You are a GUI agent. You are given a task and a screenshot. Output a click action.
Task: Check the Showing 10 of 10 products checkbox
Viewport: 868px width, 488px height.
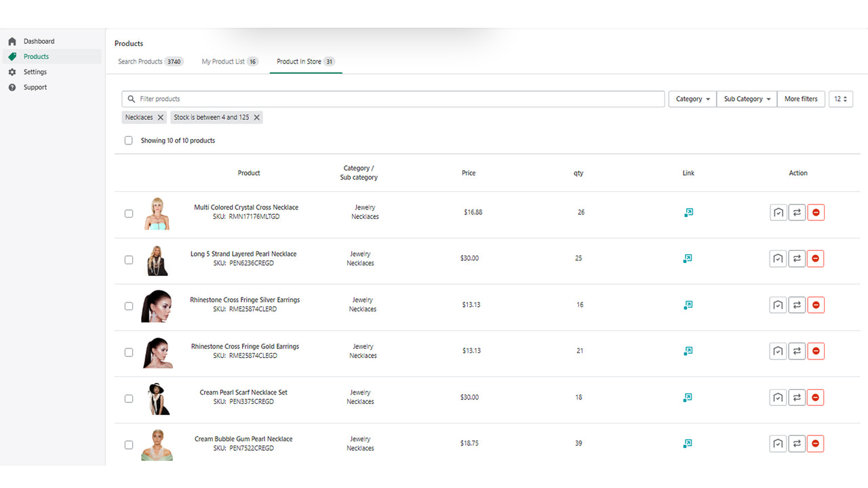pyautogui.click(x=128, y=140)
